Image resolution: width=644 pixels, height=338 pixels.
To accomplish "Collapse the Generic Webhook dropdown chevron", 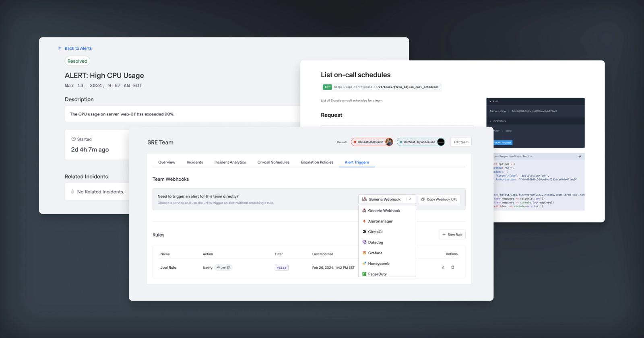I will coord(410,199).
